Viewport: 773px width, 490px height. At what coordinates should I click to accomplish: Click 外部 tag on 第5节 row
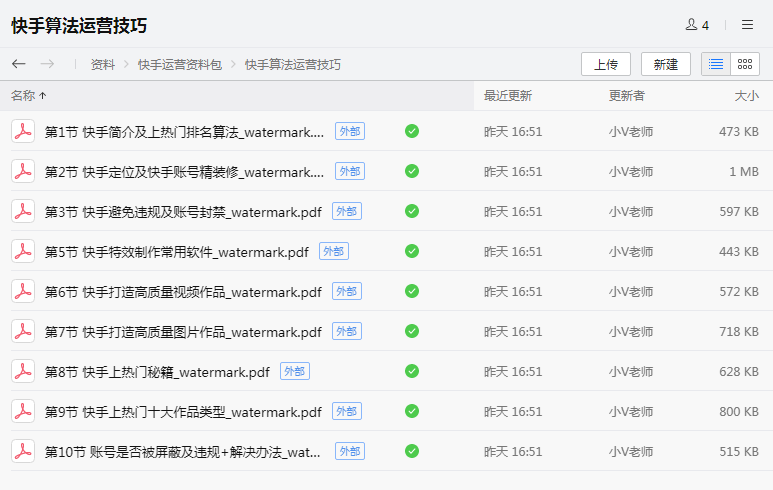tap(334, 251)
